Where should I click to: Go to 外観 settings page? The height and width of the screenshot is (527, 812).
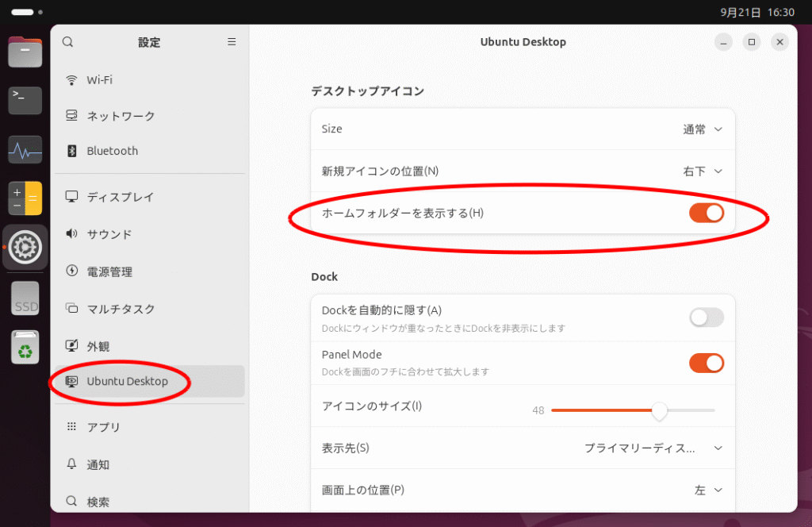click(x=150, y=346)
